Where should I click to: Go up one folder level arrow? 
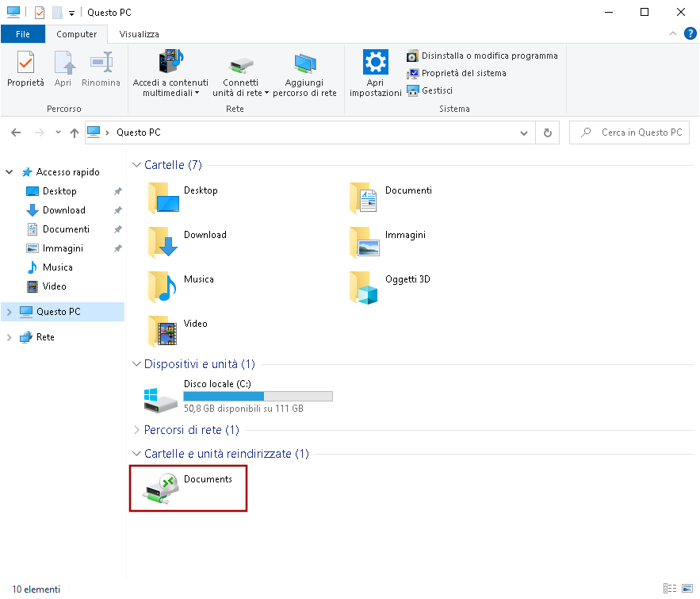tap(75, 133)
